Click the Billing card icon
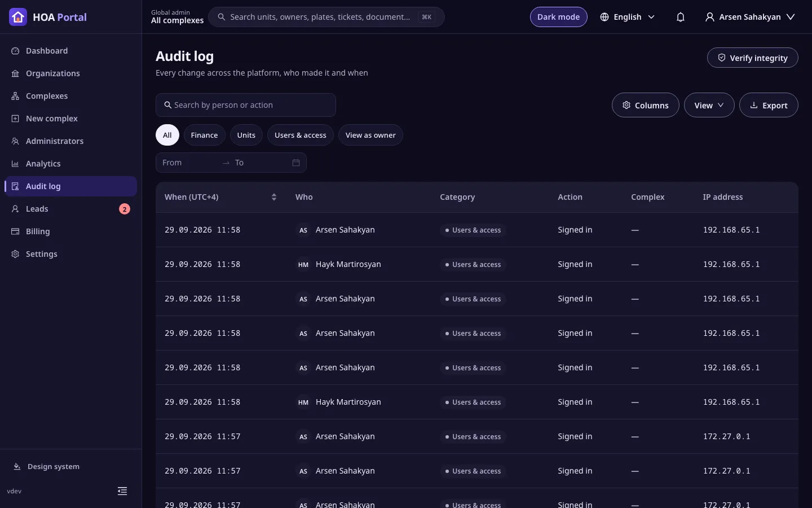The width and height of the screenshot is (812, 508). [15, 231]
